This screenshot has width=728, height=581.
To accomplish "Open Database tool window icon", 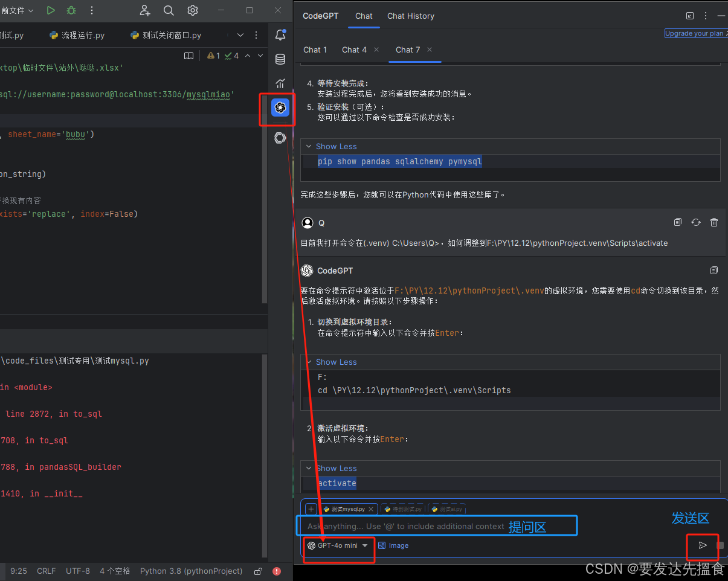I will click(280, 59).
